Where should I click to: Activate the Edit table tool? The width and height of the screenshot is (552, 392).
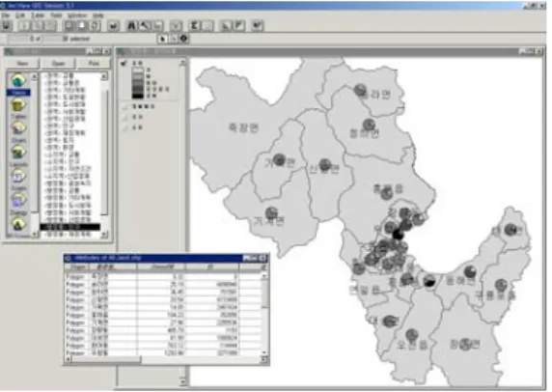click(173, 39)
